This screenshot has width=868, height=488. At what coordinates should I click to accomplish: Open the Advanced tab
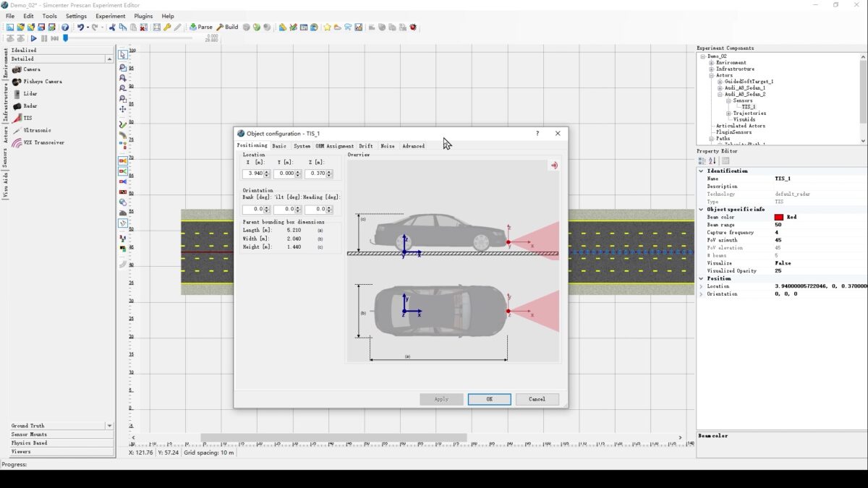(414, 146)
